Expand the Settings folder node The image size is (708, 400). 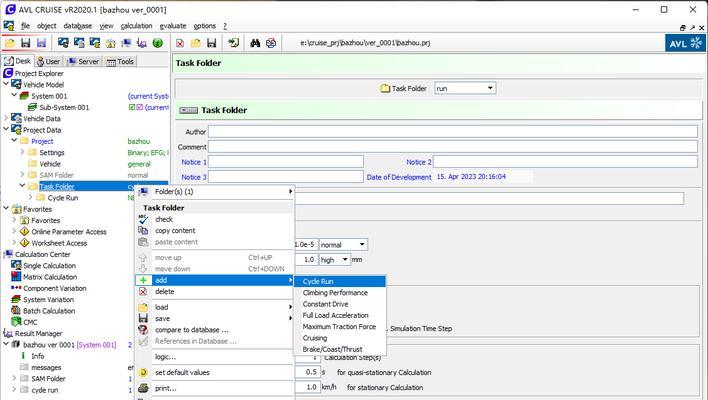point(22,152)
